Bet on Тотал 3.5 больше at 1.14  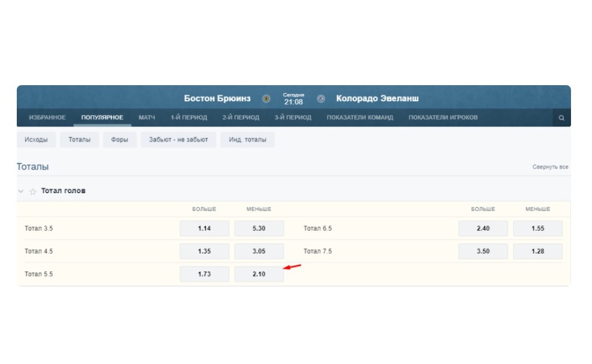205,228
